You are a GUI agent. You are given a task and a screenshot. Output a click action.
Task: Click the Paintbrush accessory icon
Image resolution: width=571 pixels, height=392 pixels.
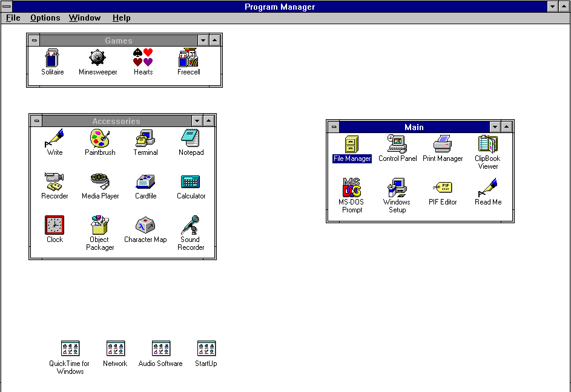[x=100, y=139]
